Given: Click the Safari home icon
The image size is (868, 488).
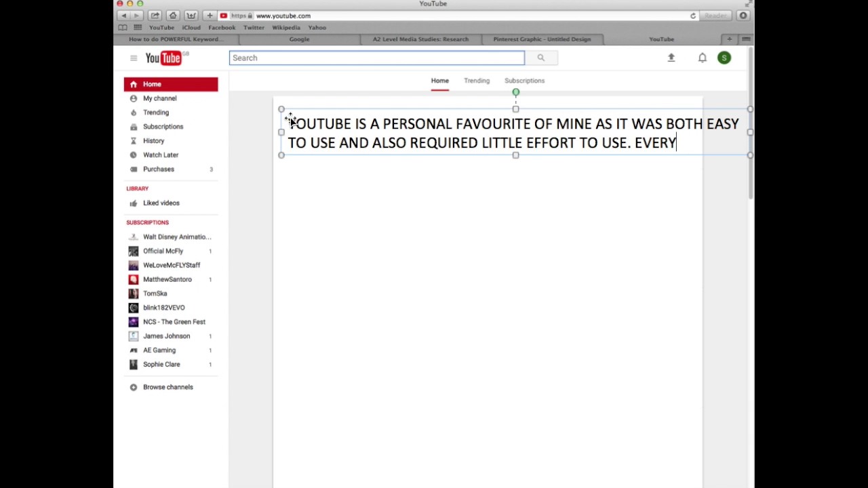Looking at the screenshot, I should [173, 16].
